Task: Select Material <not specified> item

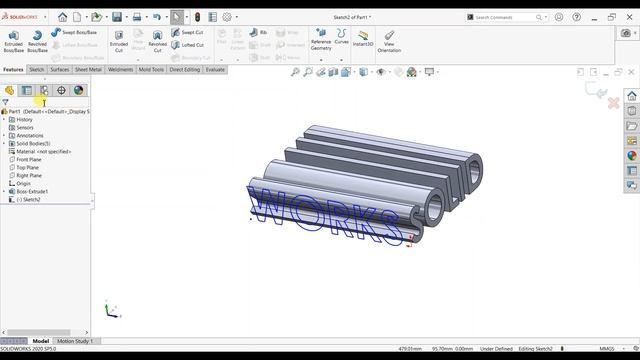Action: coord(40,151)
